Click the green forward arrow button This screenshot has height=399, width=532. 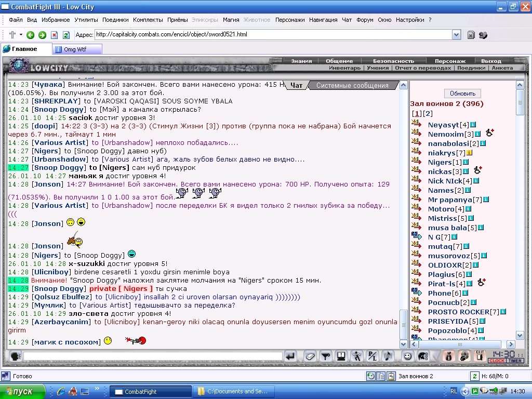click(43, 35)
